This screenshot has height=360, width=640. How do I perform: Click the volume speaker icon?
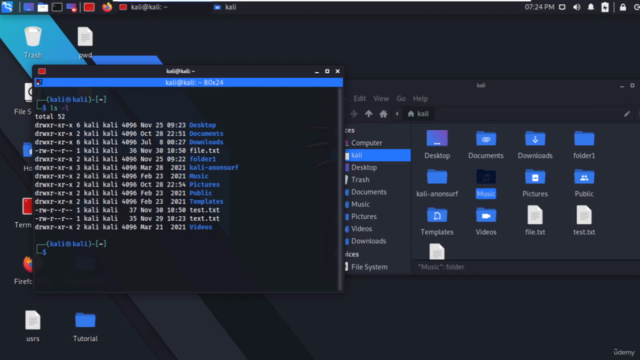click(577, 7)
